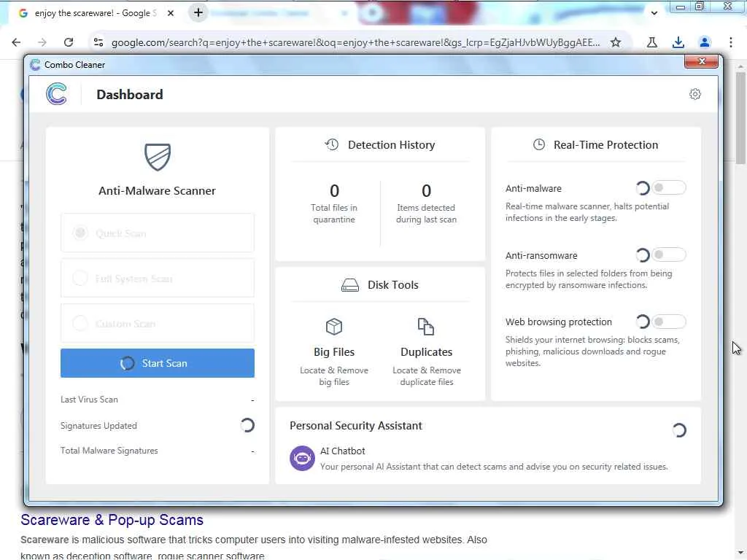Open the AI Chatbot robot icon
747x560 pixels.
[x=302, y=458]
